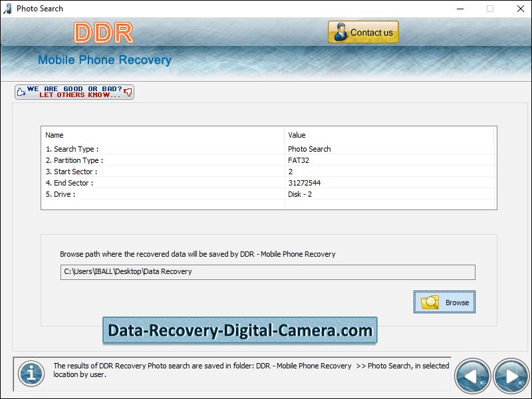Click the Mobile Phone Recovery heading
This screenshot has height=399, width=532.
tap(104, 60)
